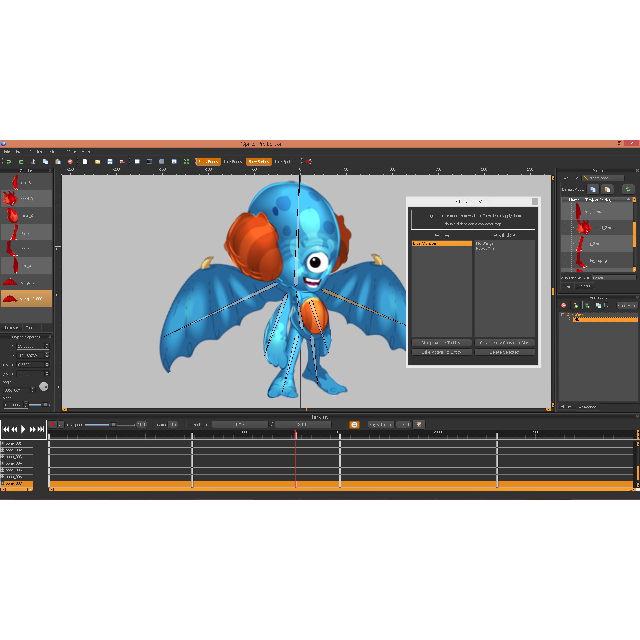This screenshot has height=640, width=640.
Task: Open the Edit menu
Action: click(x=19, y=151)
